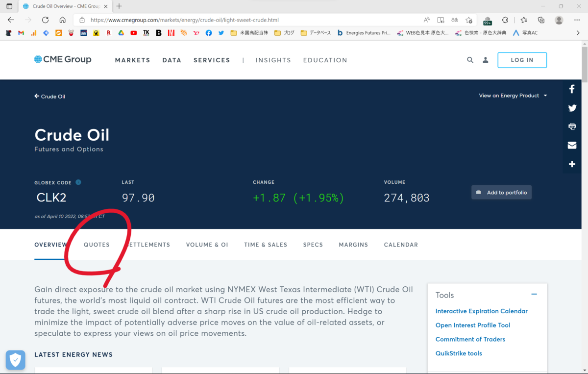The image size is (588, 374).
Task: Open the SERVICES navigation menu
Action: click(212, 60)
